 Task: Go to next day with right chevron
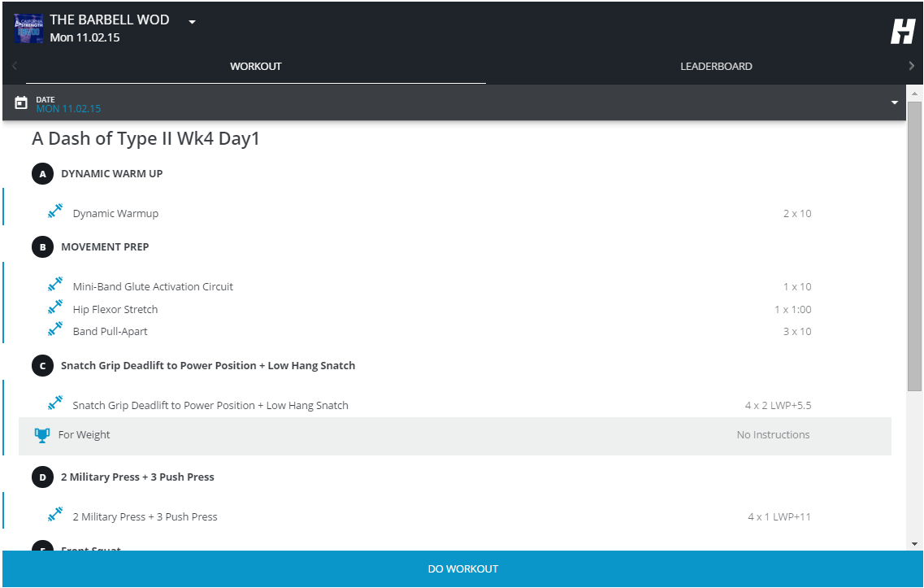pos(911,65)
